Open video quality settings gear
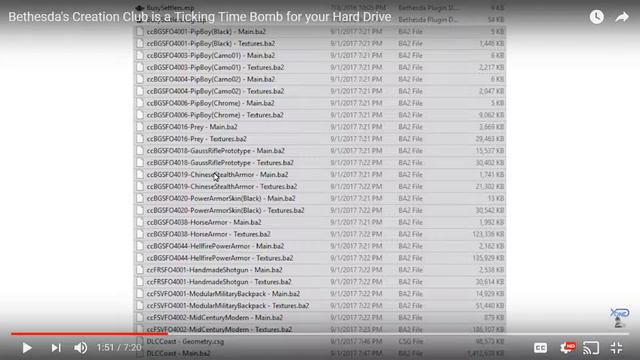This screenshot has height=360, width=640. coord(567,348)
